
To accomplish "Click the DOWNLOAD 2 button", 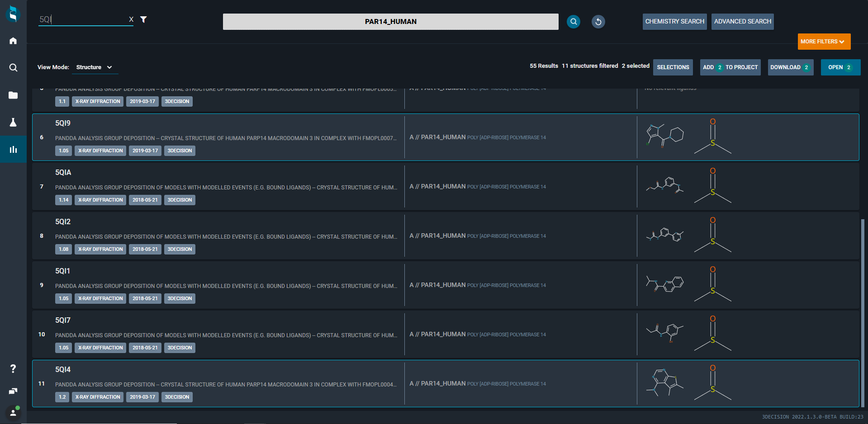I will click(791, 67).
